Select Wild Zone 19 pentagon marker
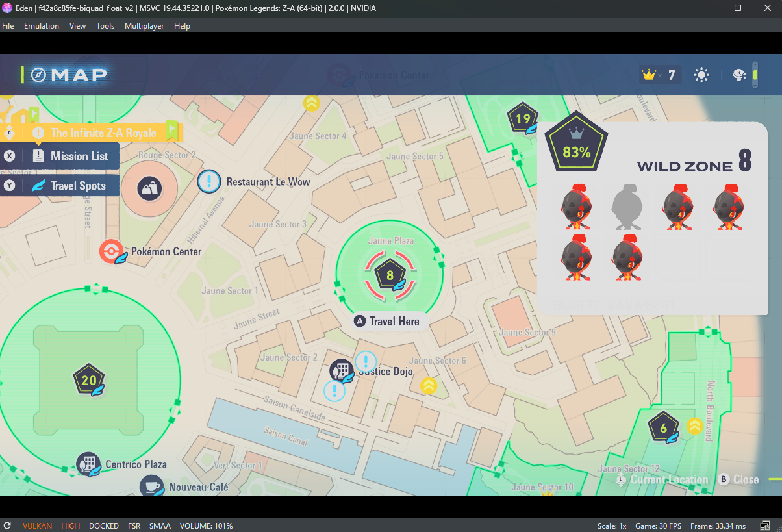This screenshot has width=782, height=532. point(523,119)
